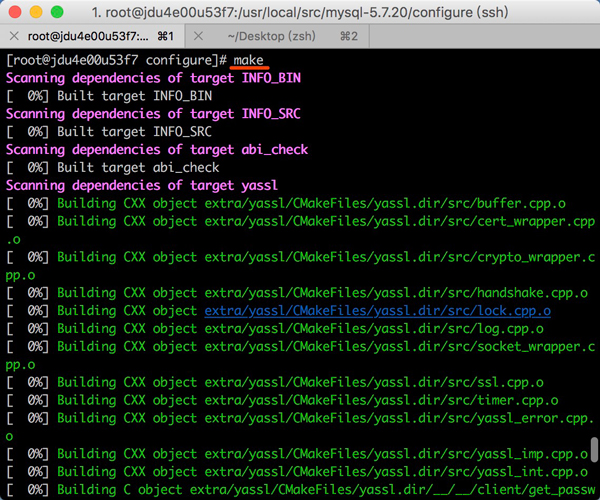Viewport: 600px width, 500px height.
Task: Click 'Scanning dependencies of target INFO_SRC' line
Action: (153, 114)
